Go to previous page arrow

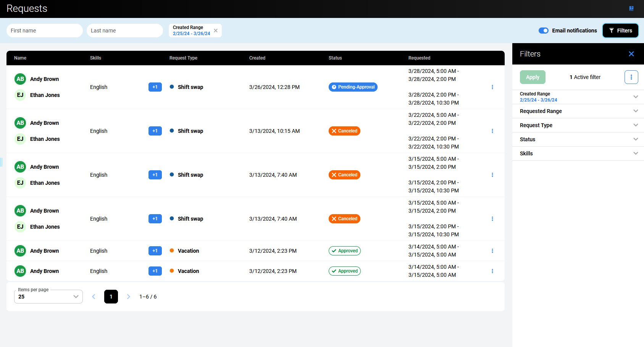94,297
